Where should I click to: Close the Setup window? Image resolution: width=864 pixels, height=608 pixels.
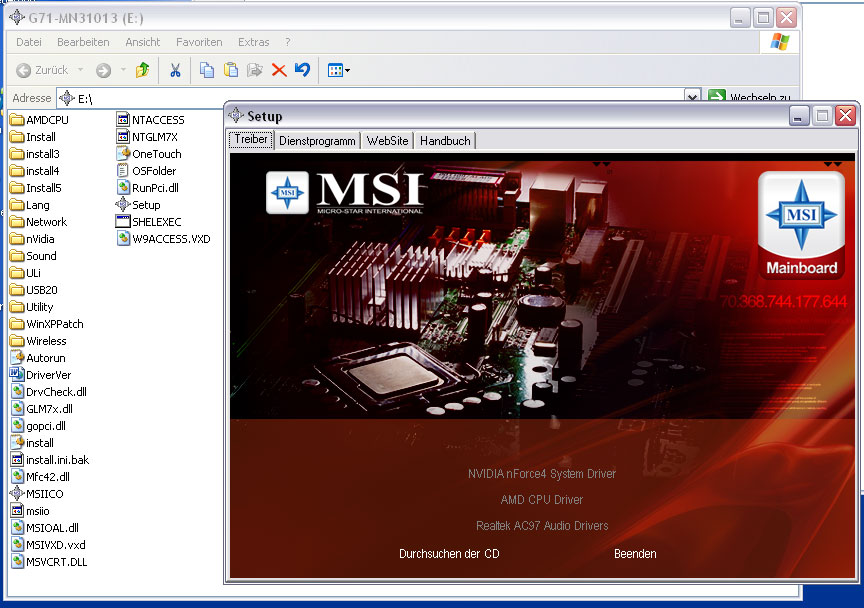tap(845, 116)
